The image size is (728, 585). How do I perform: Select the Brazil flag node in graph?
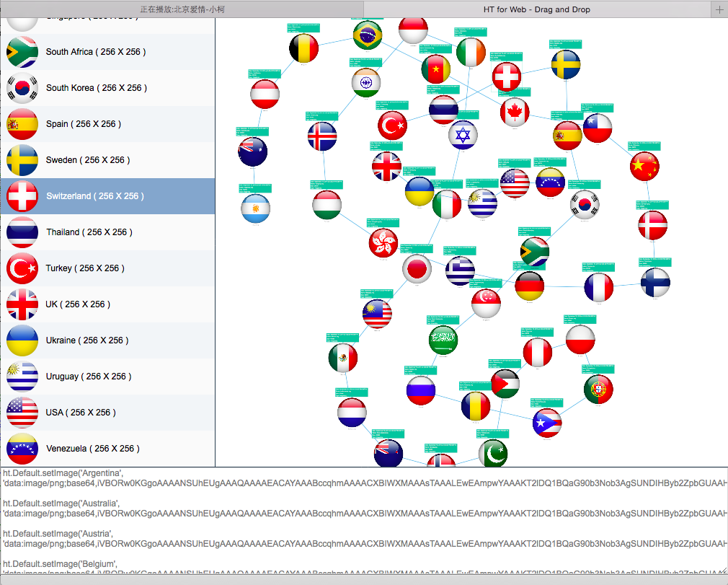tap(368, 35)
